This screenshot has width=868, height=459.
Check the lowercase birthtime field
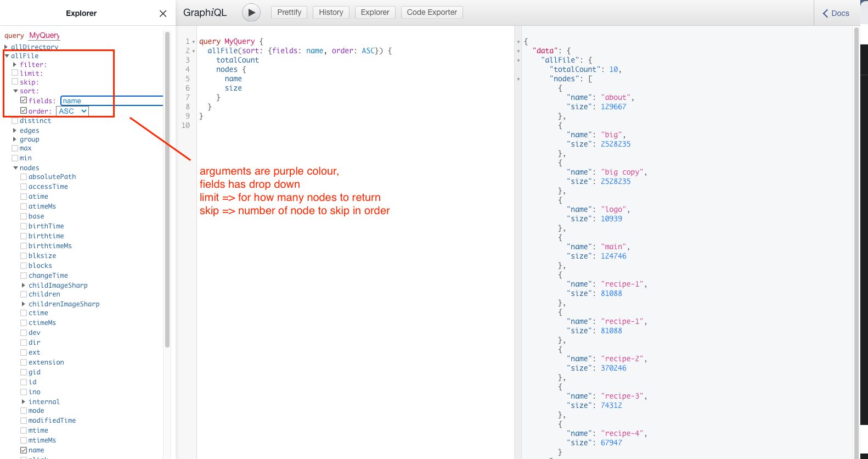tap(24, 236)
